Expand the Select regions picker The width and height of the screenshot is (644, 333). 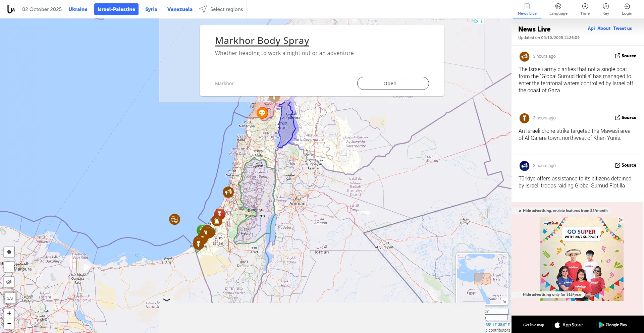click(x=221, y=9)
